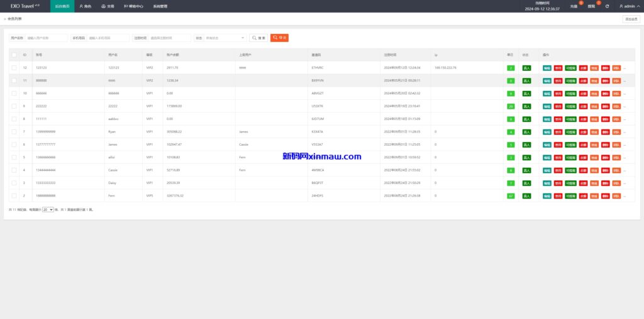644x319 pixels.
Task: Click the 添加会员 button at top right
Action: coord(631,19)
